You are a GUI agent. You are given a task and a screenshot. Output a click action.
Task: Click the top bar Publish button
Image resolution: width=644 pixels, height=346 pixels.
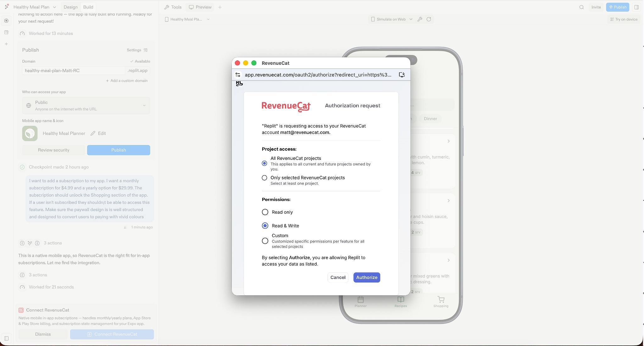618,7
